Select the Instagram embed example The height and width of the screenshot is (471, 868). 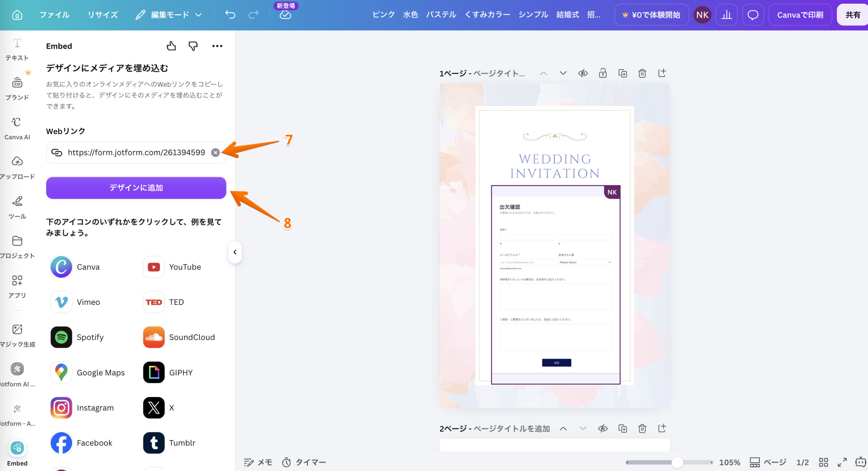point(82,408)
